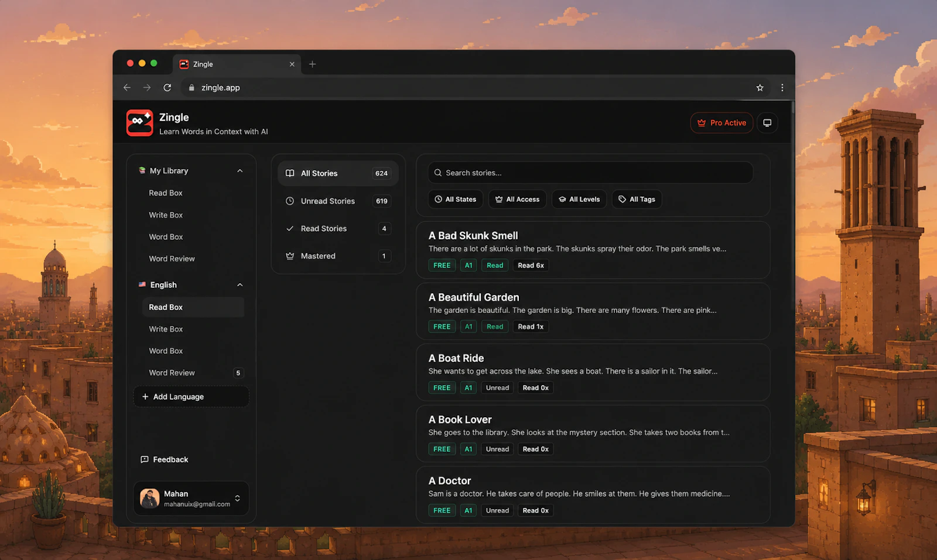Collapse the English language section

click(x=240, y=285)
